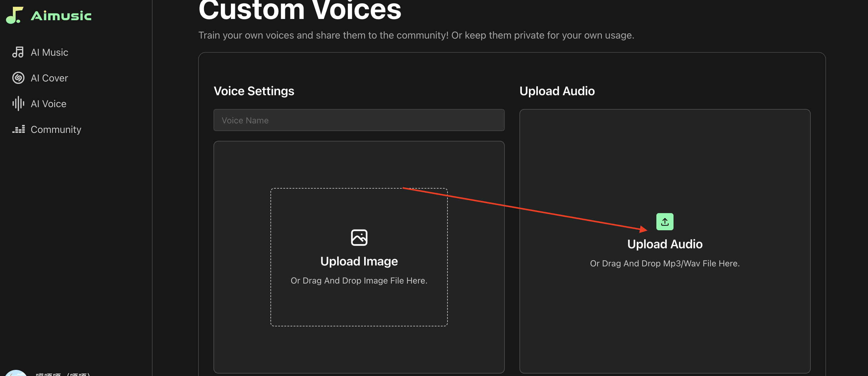Click 'Or Drag And Drop Image File Here.' text
This screenshot has width=868, height=376.
(x=359, y=280)
